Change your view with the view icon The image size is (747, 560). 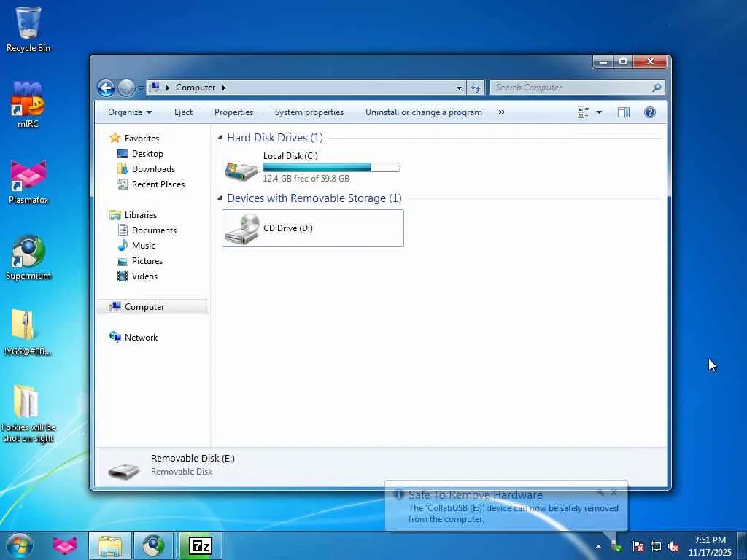(x=583, y=112)
